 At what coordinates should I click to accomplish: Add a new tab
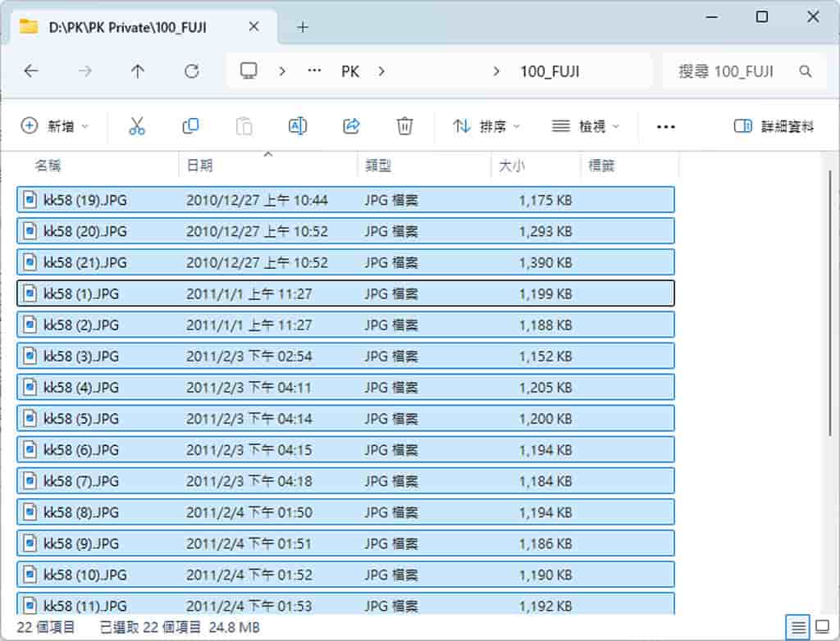[x=303, y=27]
